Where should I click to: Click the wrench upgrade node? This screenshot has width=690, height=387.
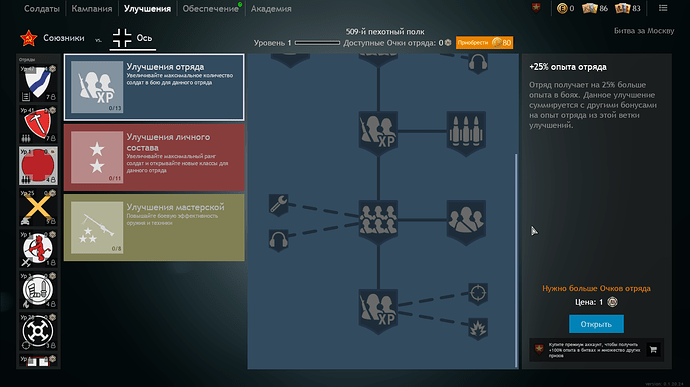(279, 205)
